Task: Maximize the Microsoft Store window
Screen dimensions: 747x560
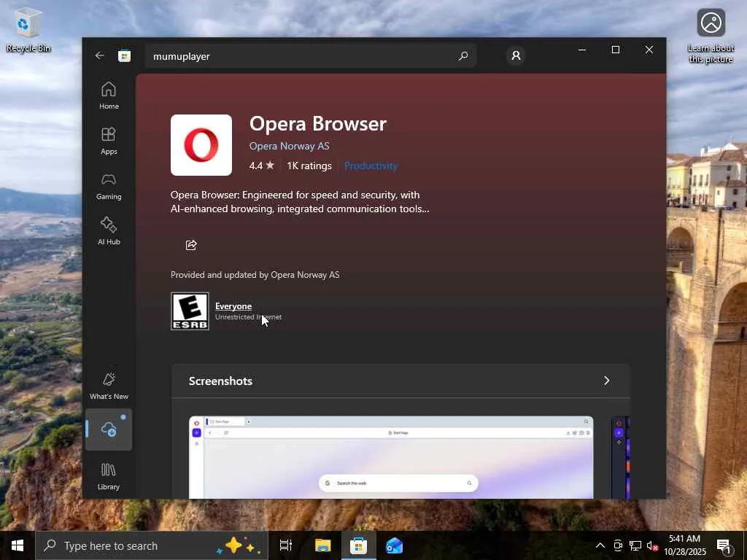Action: point(616,50)
